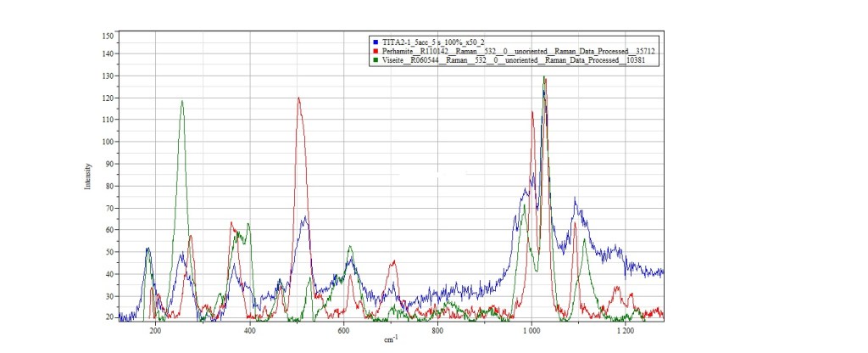Screen dimensions: 868x353
Task: Click the red Perhamite legend color square
Action: pos(376,52)
